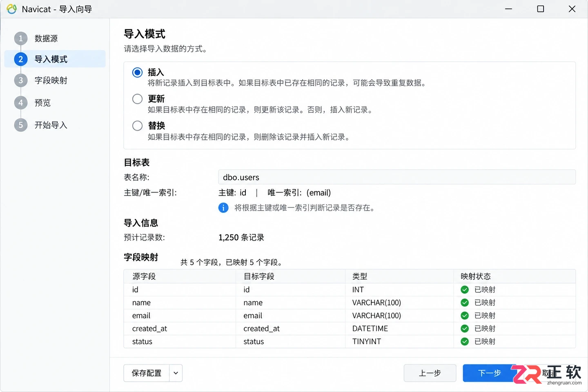Click the '主键: id' text
Image resolution: width=588 pixels, height=392 pixels.
pos(232,193)
